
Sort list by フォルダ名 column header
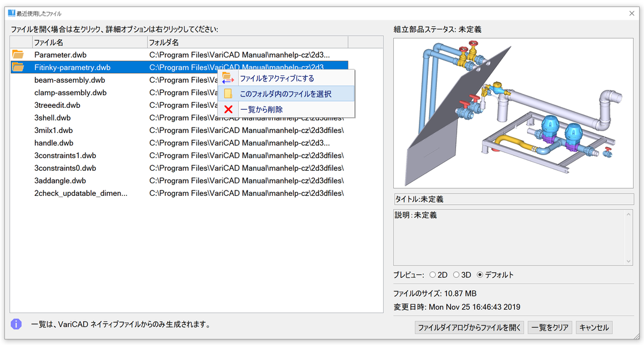247,43
